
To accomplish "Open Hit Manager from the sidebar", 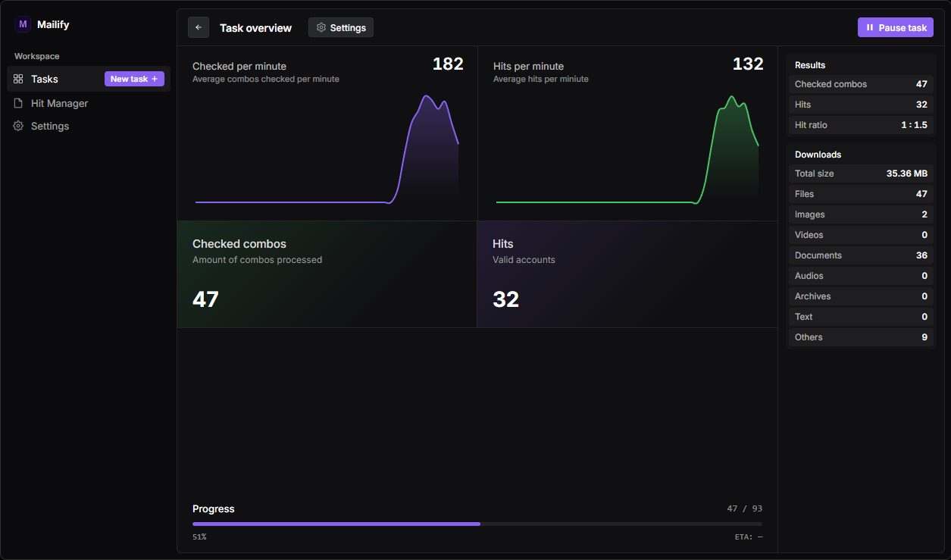I will (x=59, y=103).
